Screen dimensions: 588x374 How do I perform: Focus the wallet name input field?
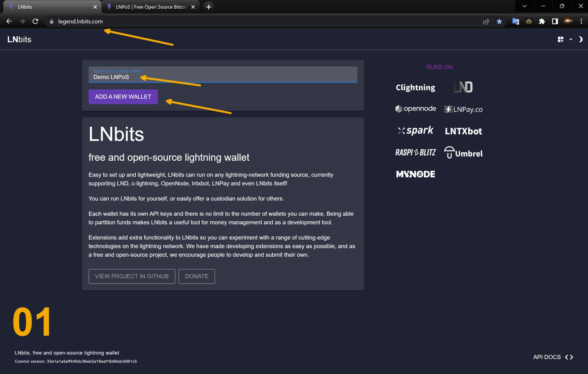click(223, 77)
